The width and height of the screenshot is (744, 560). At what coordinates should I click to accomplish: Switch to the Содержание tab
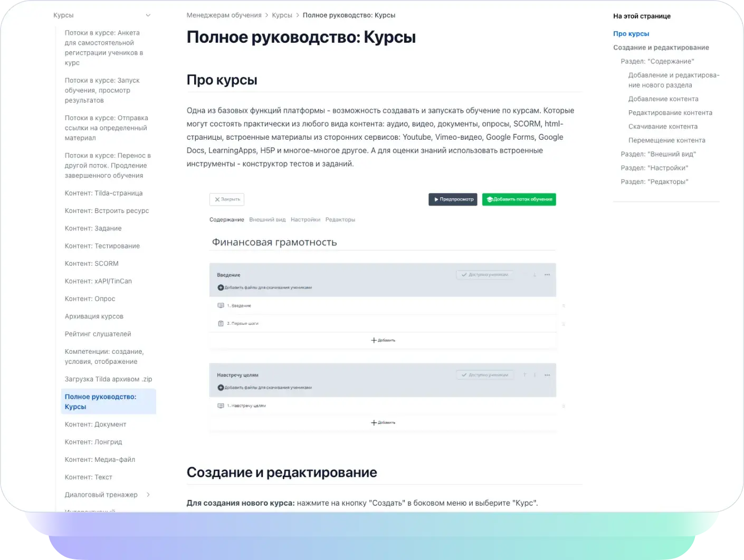coord(227,219)
